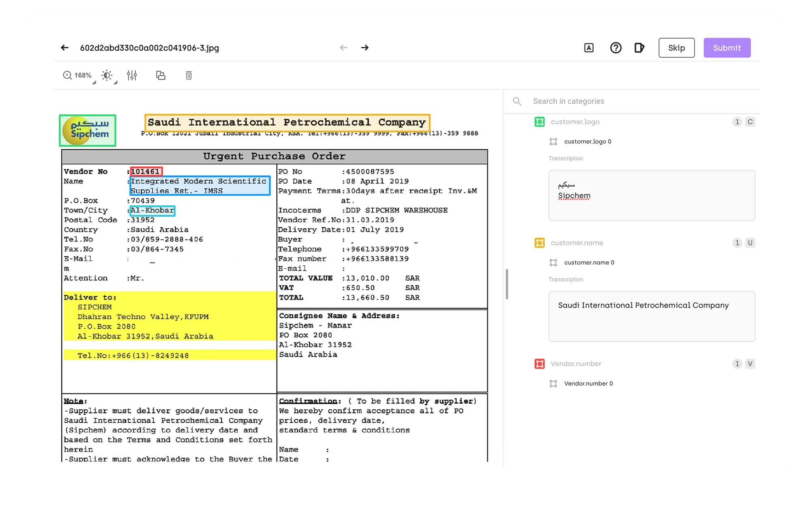Click the red Vendor No bounding box
The image size is (812, 506).
pos(146,171)
